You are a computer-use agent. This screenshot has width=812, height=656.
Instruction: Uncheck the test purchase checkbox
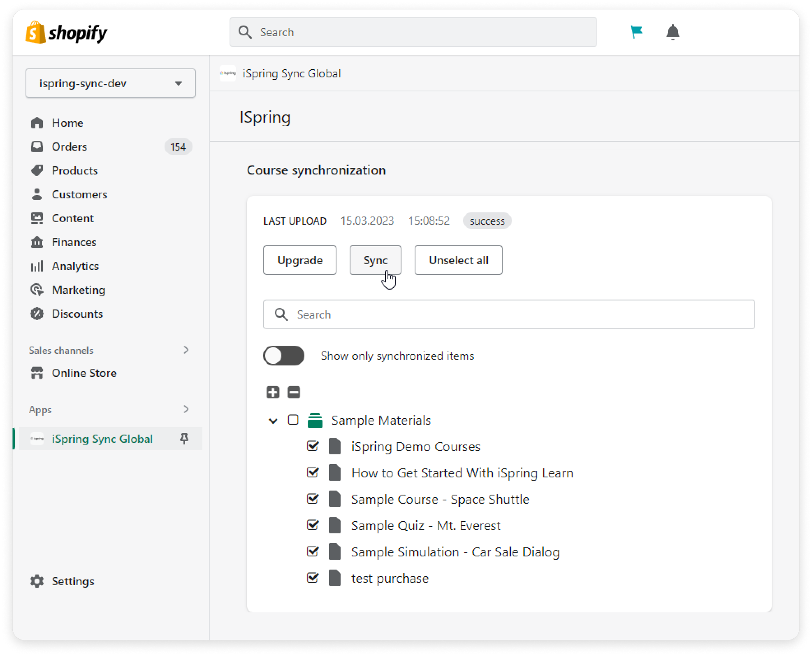tap(313, 578)
